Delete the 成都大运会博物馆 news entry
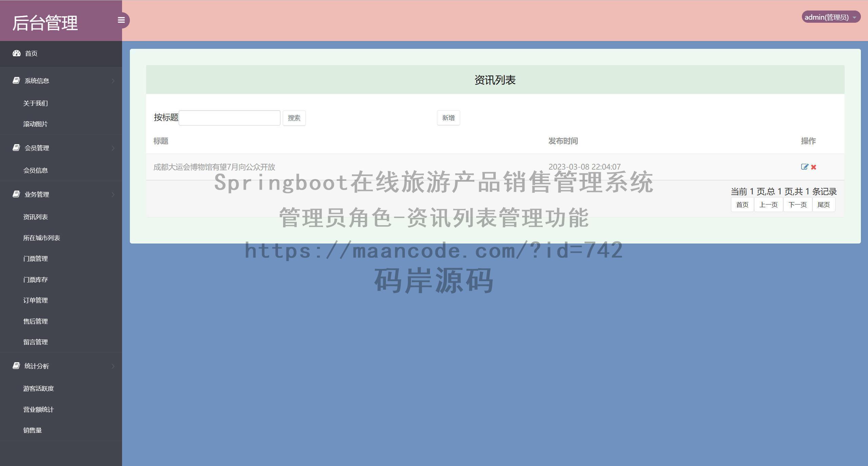This screenshot has height=466, width=868. 813,167
